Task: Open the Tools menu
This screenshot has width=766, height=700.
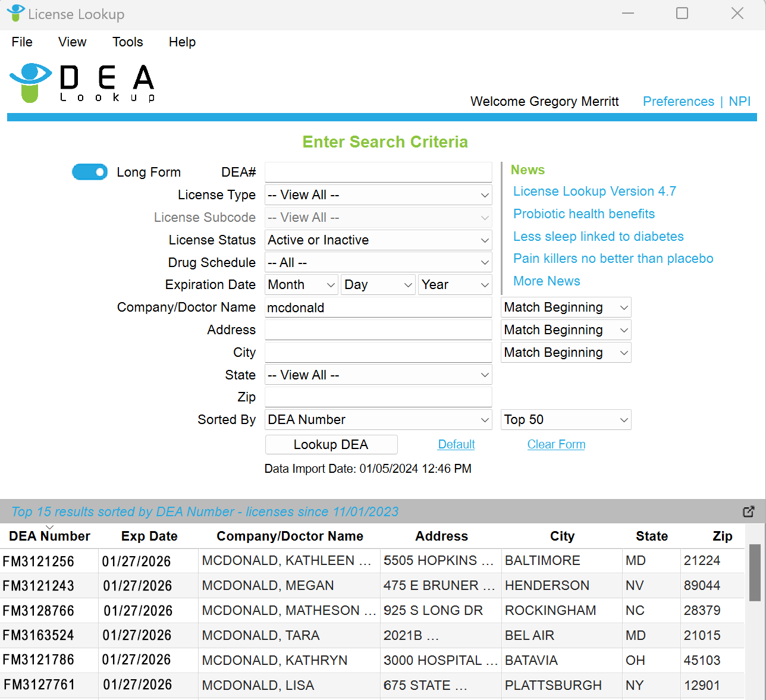Action: (128, 42)
